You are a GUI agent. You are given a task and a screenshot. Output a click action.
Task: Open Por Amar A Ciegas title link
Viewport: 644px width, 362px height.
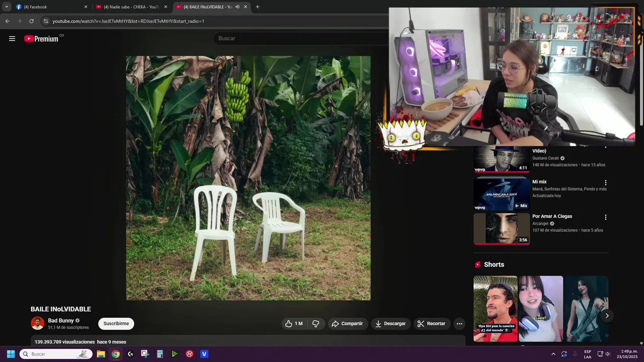tap(552, 216)
